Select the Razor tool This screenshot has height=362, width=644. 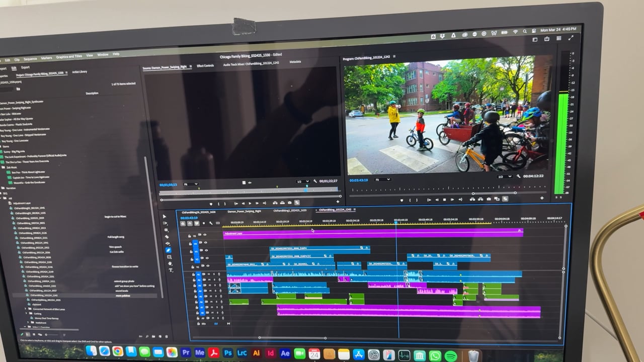167,236
